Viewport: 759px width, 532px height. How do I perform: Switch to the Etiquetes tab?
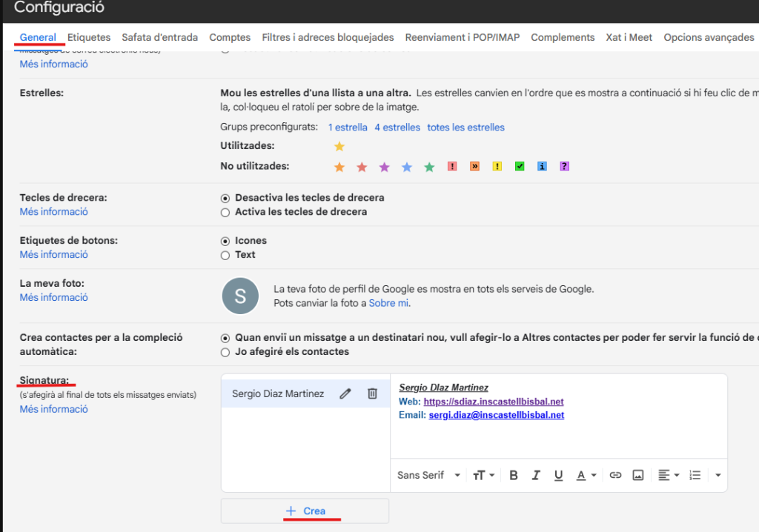(x=89, y=37)
